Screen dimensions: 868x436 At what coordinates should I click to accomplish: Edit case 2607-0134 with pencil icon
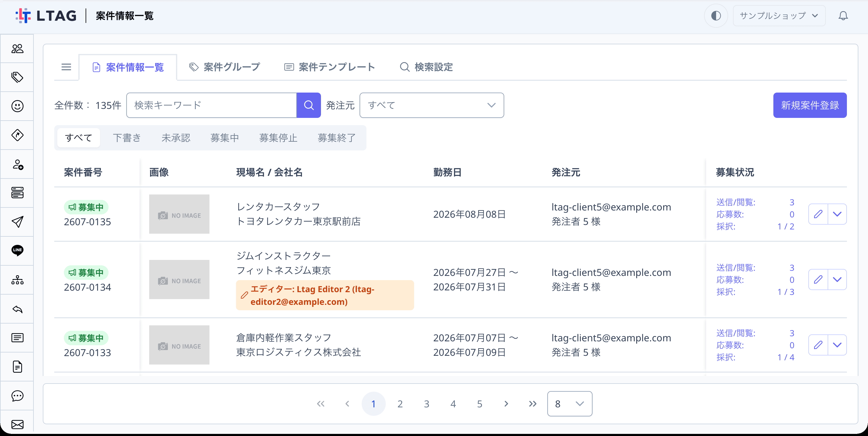point(818,280)
